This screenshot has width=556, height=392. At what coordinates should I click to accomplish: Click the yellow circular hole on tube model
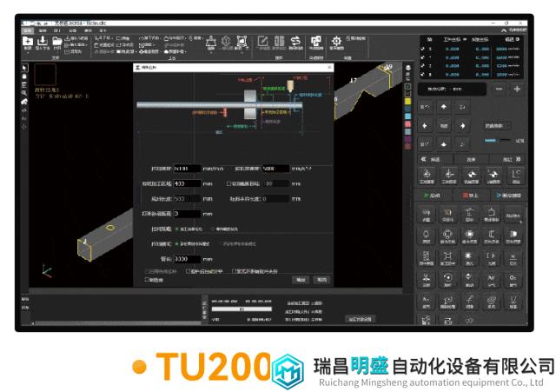coord(110,228)
